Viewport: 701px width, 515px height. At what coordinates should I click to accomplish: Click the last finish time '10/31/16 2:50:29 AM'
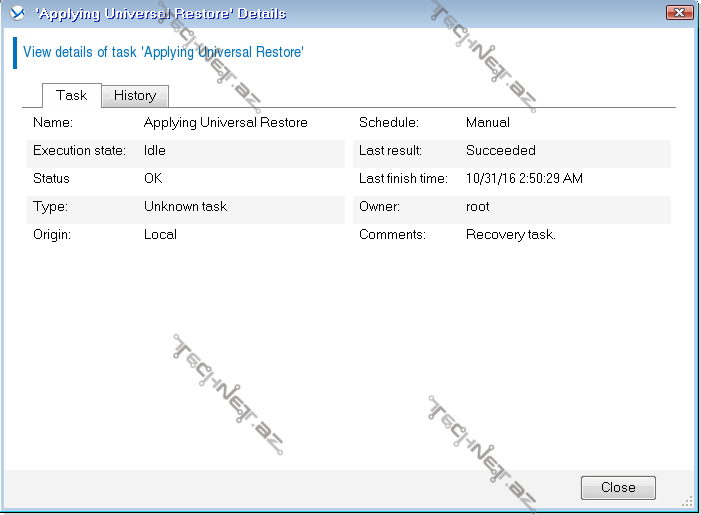(x=524, y=179)
